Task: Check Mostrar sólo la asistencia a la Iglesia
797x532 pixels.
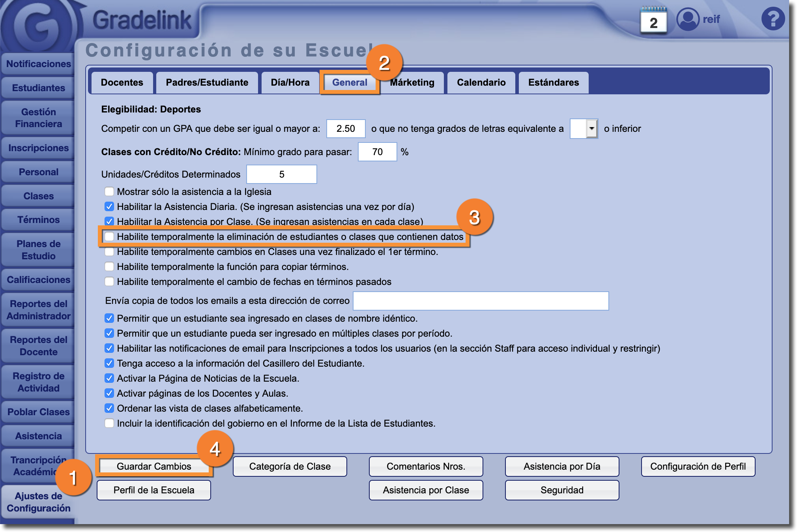Action: click(x=109, y=192)
